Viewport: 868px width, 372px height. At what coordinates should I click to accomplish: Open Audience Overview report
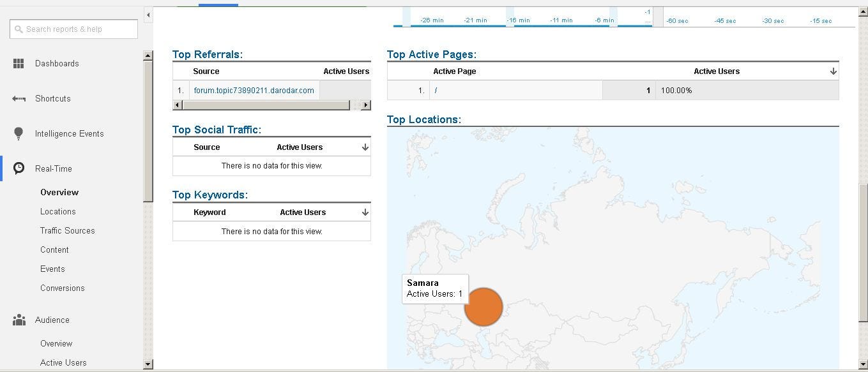(56, 343)
